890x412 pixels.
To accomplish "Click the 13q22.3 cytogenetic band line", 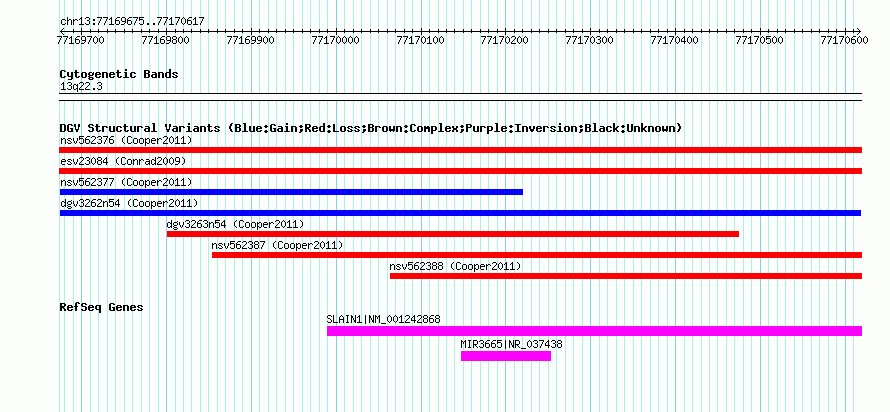I will click(x=460, y=97).
